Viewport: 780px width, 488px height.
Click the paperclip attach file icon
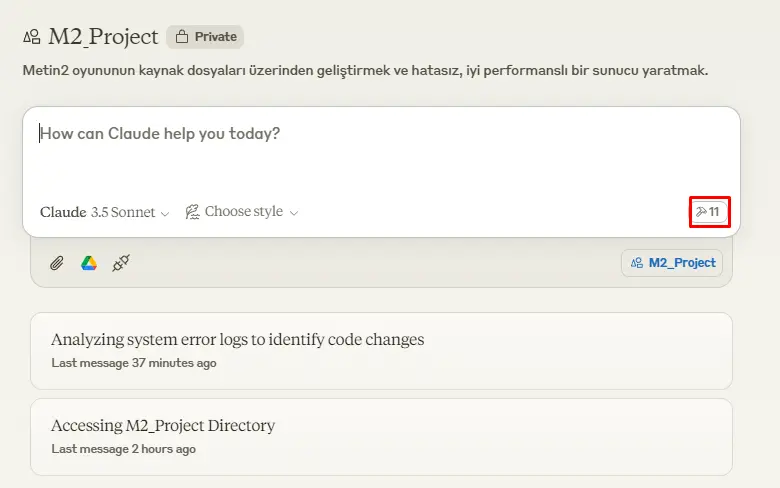57,263
